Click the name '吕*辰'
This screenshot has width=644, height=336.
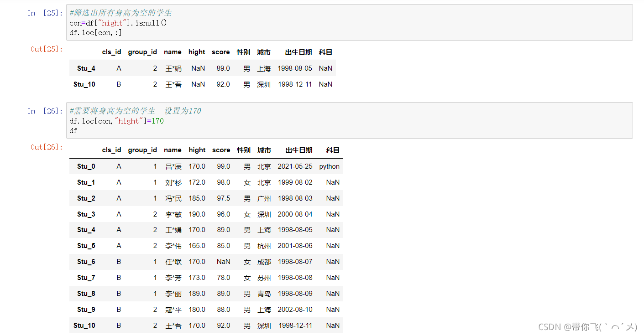[173, 166]
